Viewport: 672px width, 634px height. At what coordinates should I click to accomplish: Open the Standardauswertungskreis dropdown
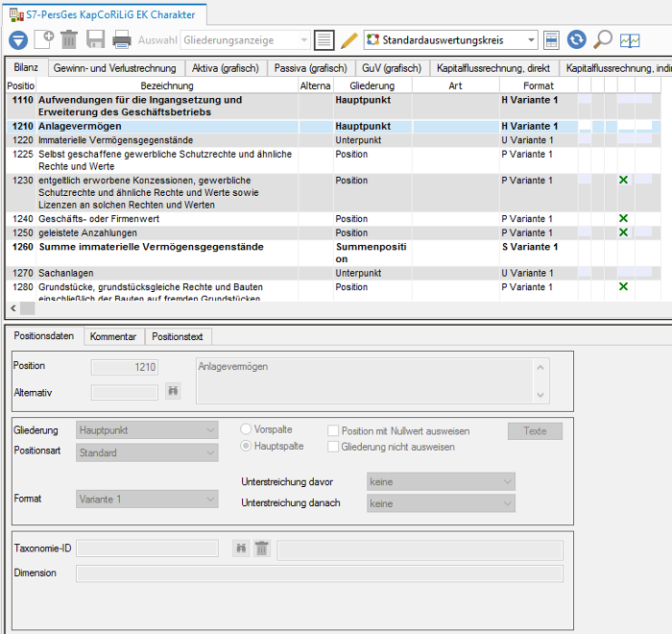[450, 40]
